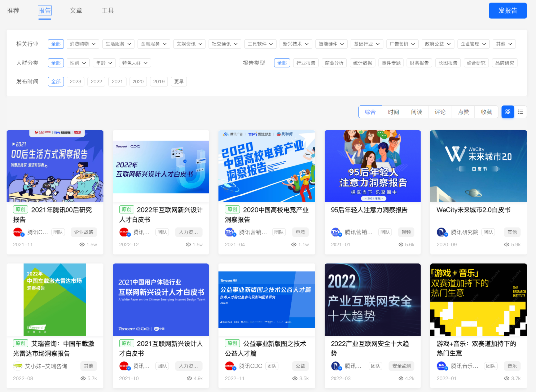Expand 智能硬件 industry dropdown

pos(331,44)
